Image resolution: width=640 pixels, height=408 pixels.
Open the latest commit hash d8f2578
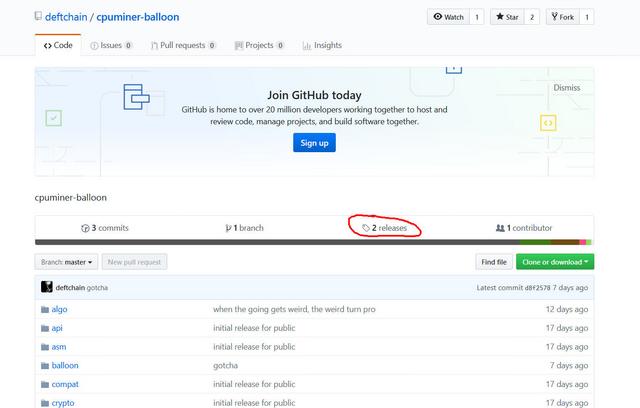click(537, 288)
